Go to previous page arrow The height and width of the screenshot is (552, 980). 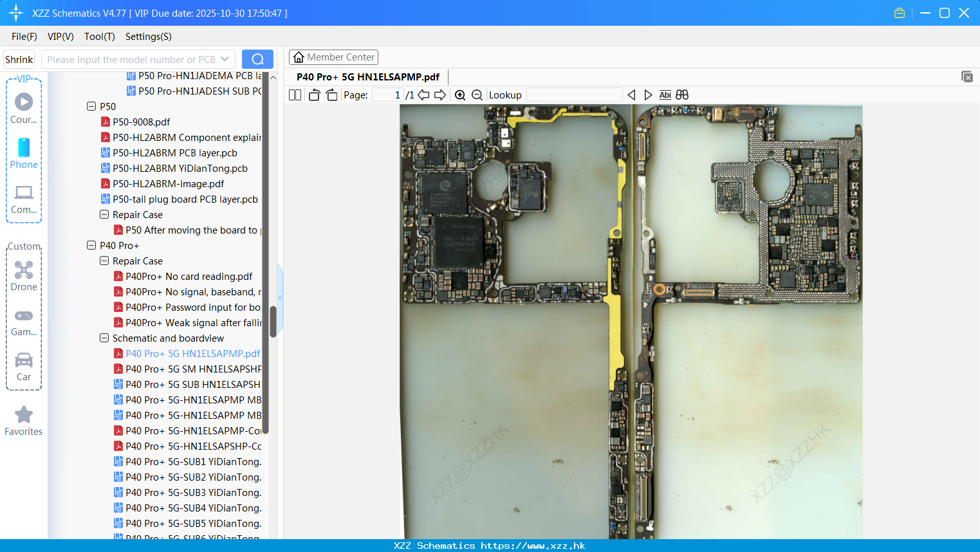point(423,95)
